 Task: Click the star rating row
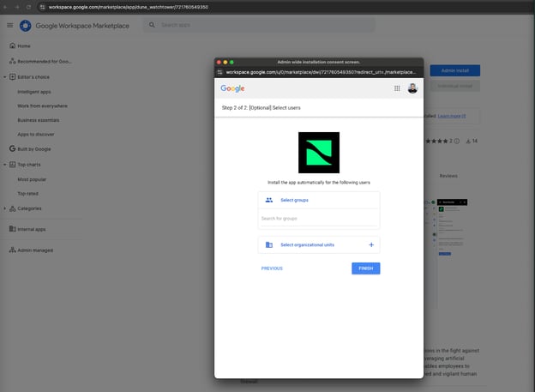(438, 141)
